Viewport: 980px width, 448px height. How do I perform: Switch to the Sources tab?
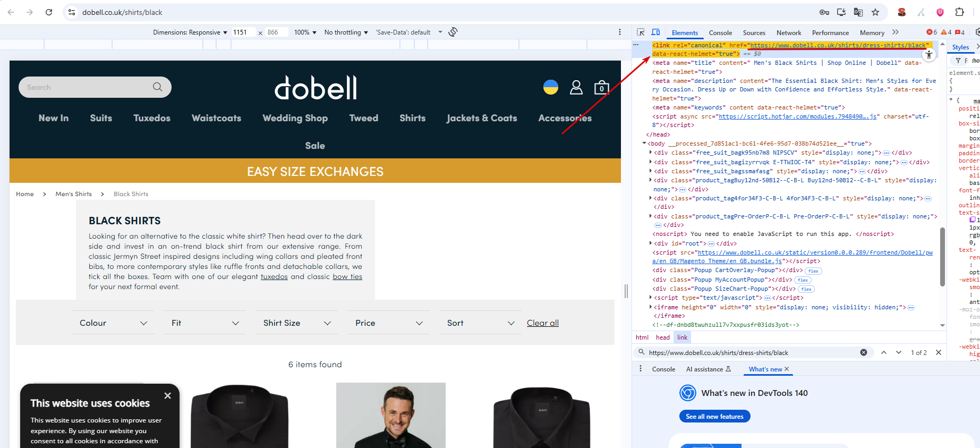click(754, 33)
